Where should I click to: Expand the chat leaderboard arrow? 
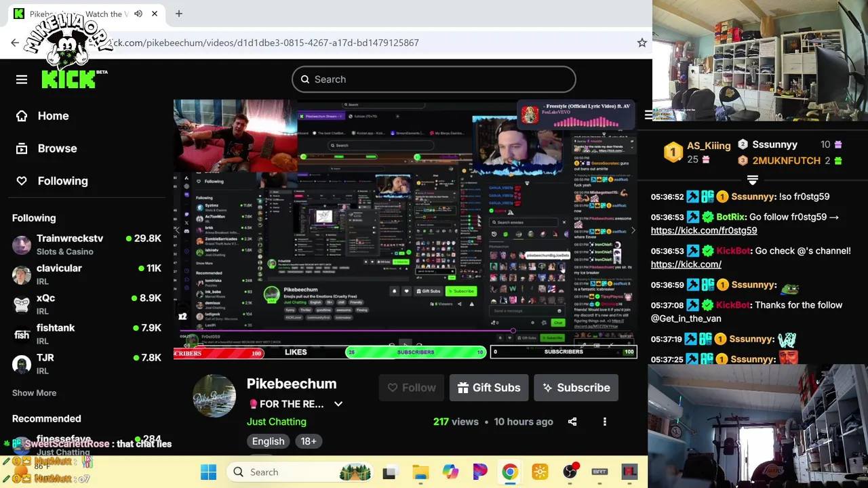click(x=752, y=180)
